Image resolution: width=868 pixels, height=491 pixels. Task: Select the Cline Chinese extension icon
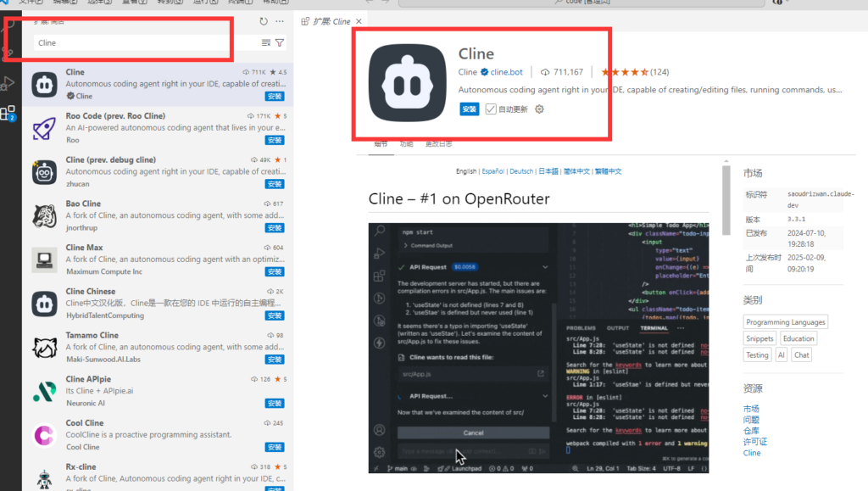pyautogui.click(x=44, y=304)
